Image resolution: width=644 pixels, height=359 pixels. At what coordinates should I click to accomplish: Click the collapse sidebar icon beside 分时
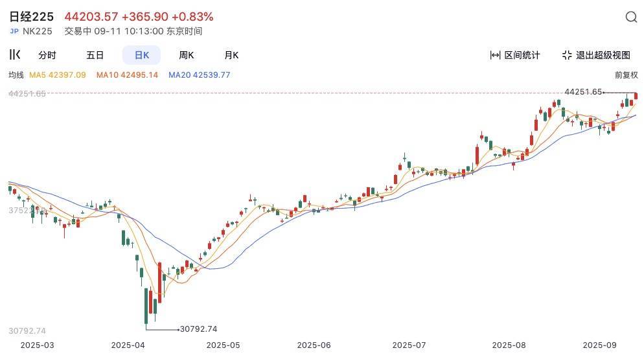(x=14, y=55)
